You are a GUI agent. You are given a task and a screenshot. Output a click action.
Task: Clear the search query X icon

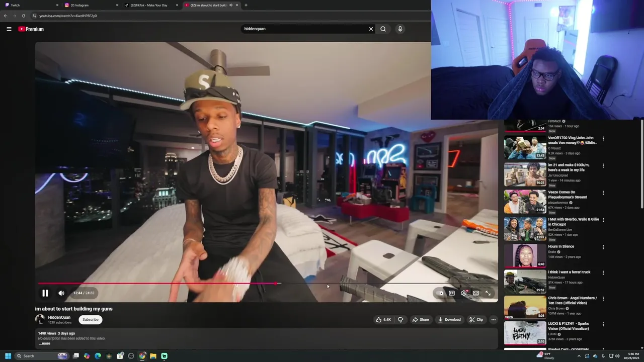[x=371, y=29]
